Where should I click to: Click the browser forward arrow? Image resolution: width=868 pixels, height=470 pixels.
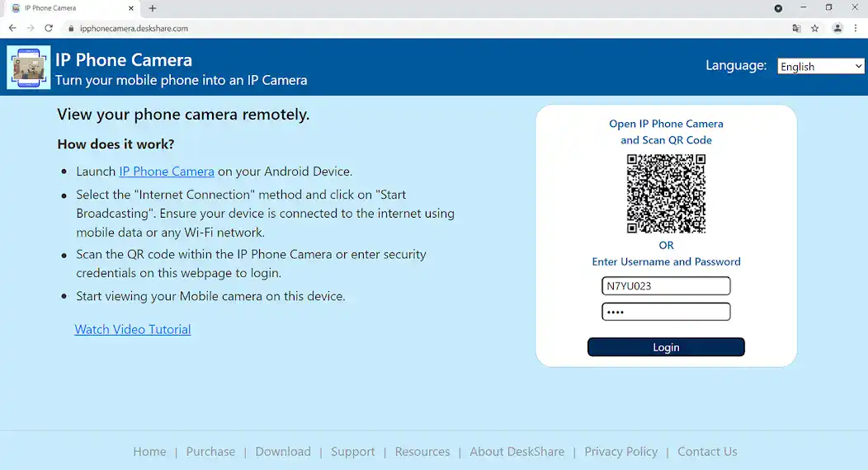pos(31,28)
